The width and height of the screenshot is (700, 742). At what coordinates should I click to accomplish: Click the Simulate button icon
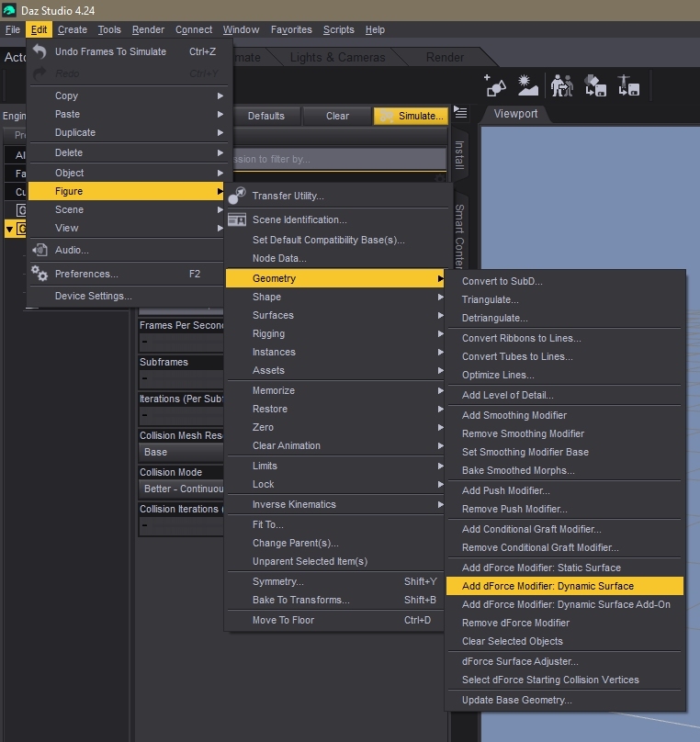(387, 116)
